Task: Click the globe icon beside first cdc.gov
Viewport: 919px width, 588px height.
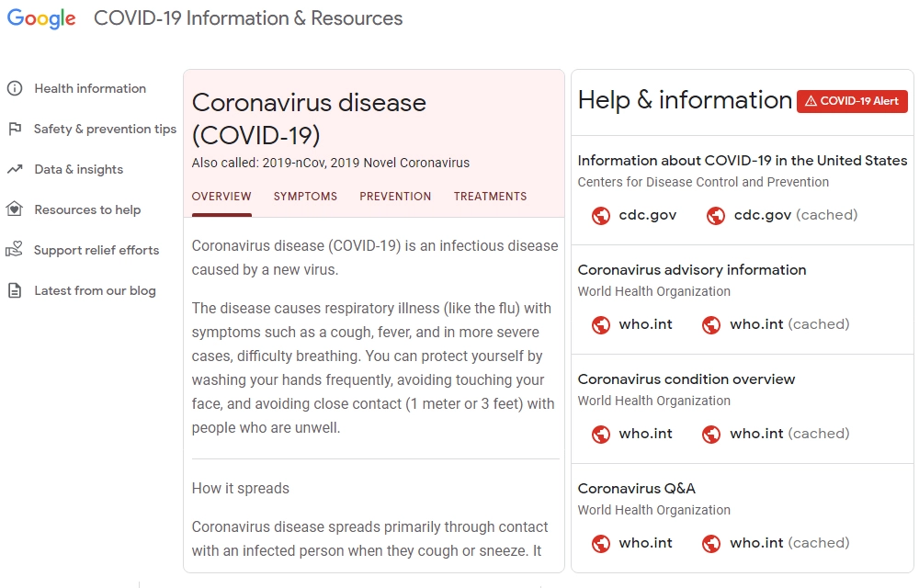Action: tap(601, 215)
